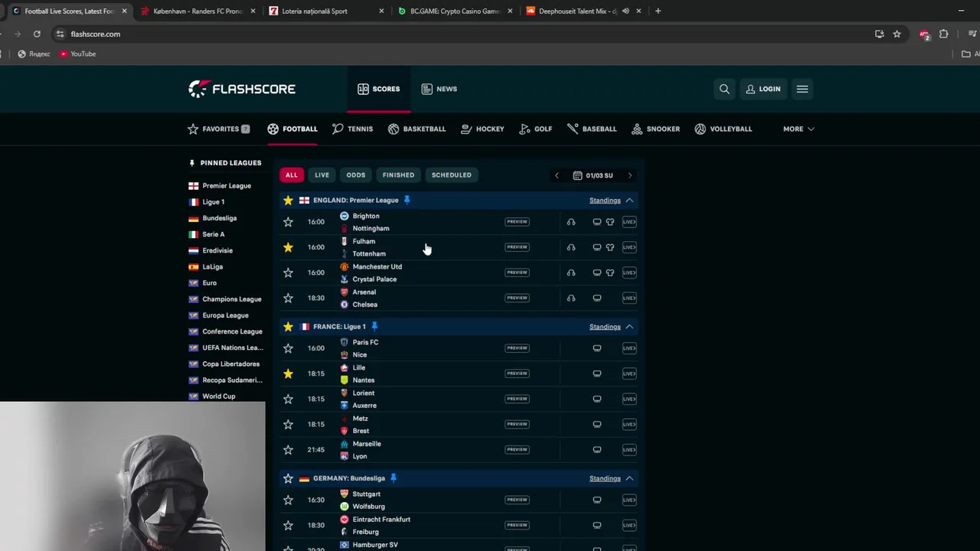Toggle favorite star for Brighton Nottingham match
The width and height of the screenshot is (980, 551).
click(x=288, y=222)
